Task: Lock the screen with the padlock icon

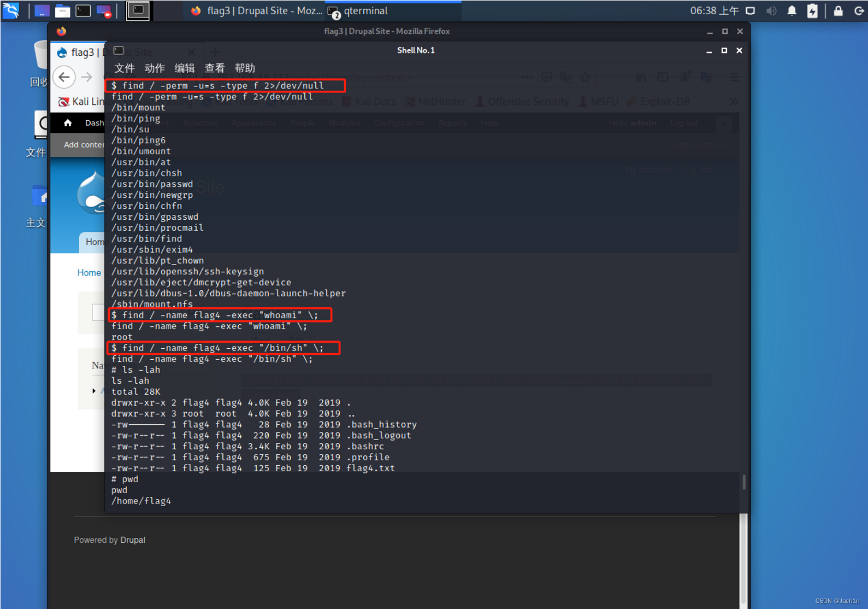Action: 838,11
